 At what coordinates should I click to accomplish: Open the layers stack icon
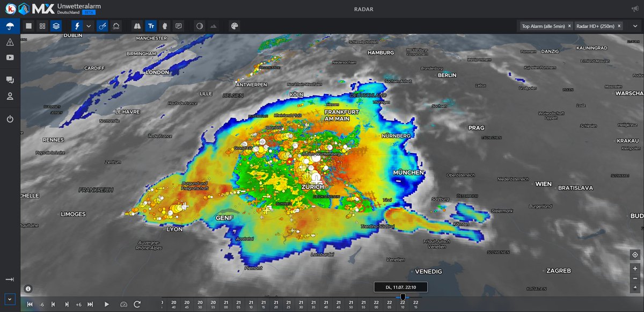tap(56, 26)
